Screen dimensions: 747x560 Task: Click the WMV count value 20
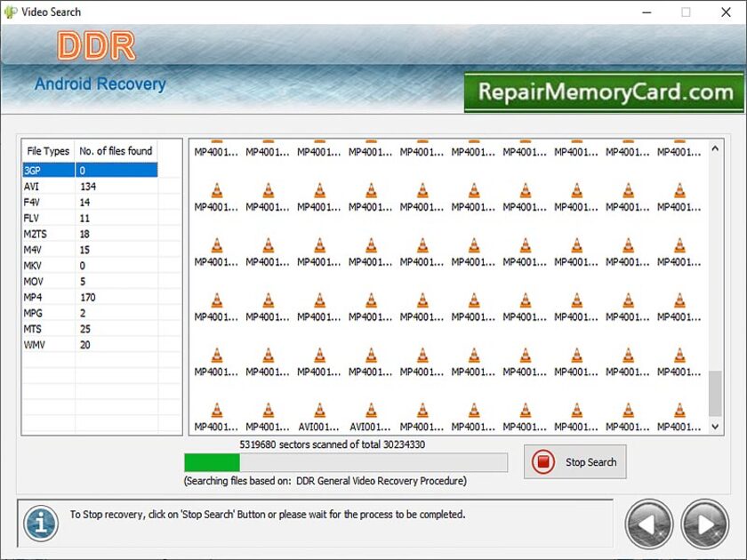pyautogui.click(x=84, y=345)
